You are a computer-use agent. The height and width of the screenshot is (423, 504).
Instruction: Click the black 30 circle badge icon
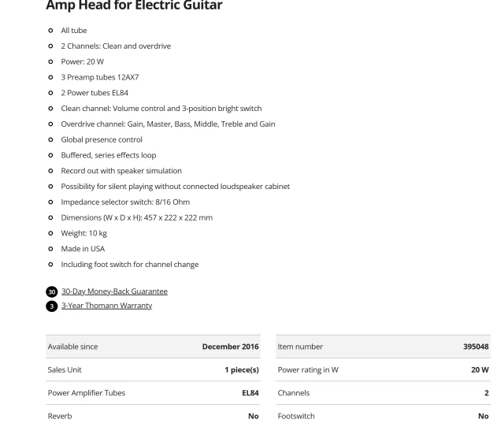pos(52,292)
